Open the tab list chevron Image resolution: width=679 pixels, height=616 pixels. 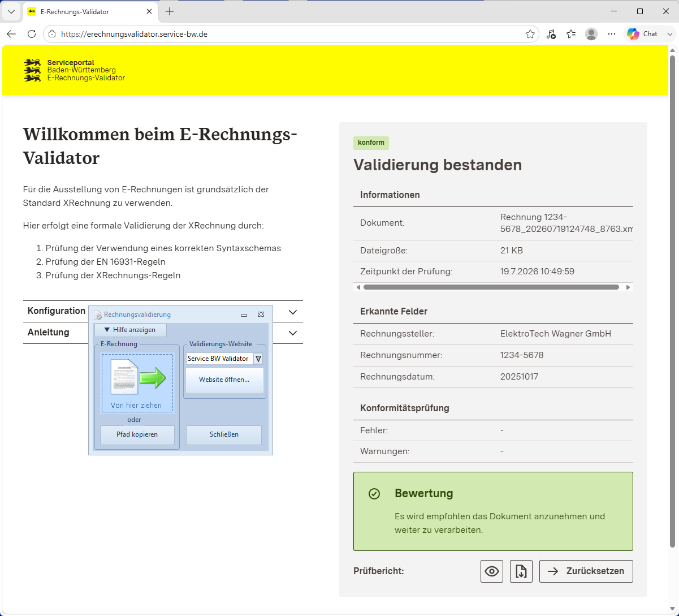pos(11,11)
